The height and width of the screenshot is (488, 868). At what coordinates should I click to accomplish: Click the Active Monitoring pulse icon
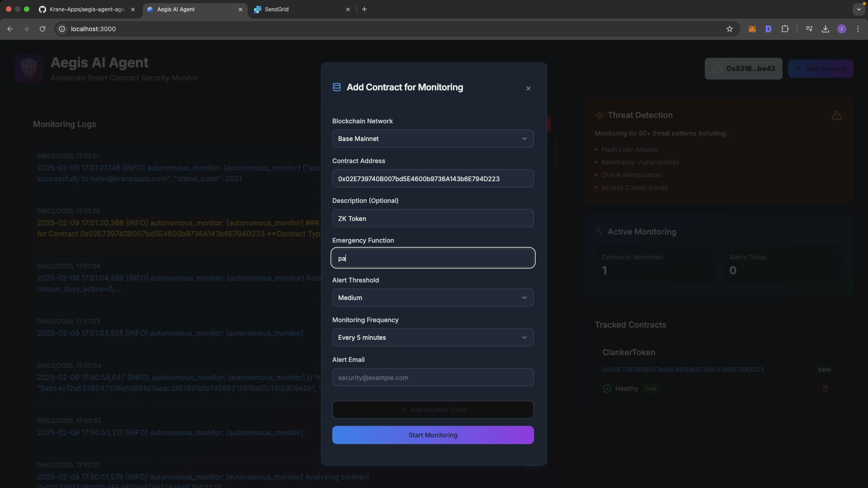click(x=599, y=232)
